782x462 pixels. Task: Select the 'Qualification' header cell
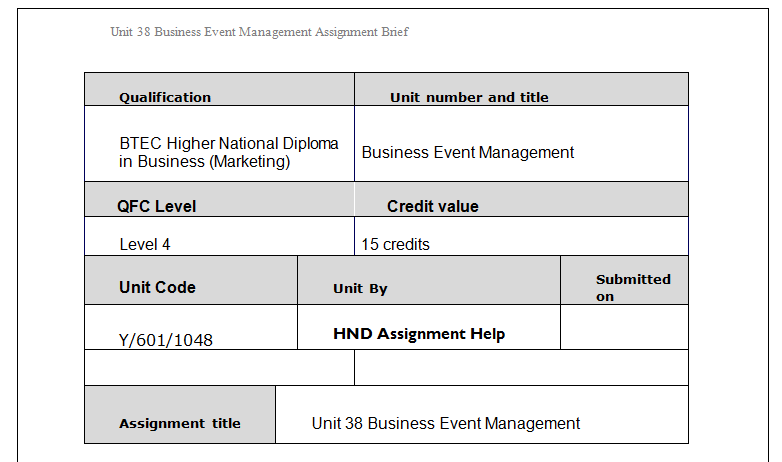(219, 89)
